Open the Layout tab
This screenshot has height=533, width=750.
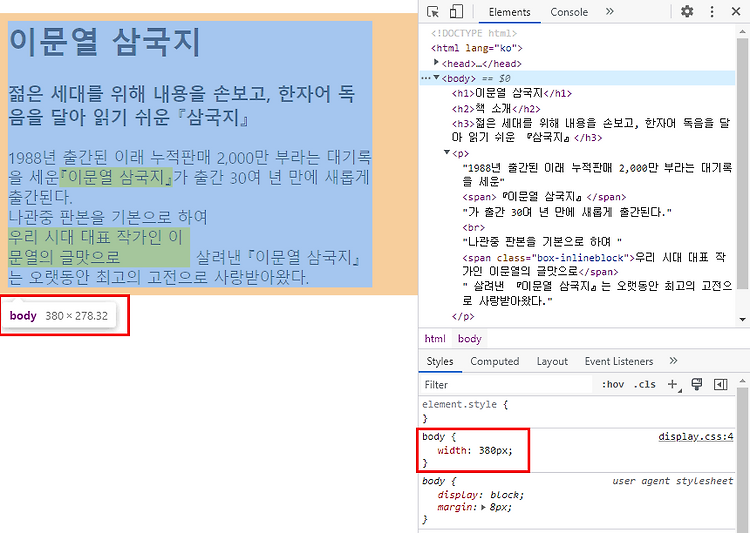(552, 361)
